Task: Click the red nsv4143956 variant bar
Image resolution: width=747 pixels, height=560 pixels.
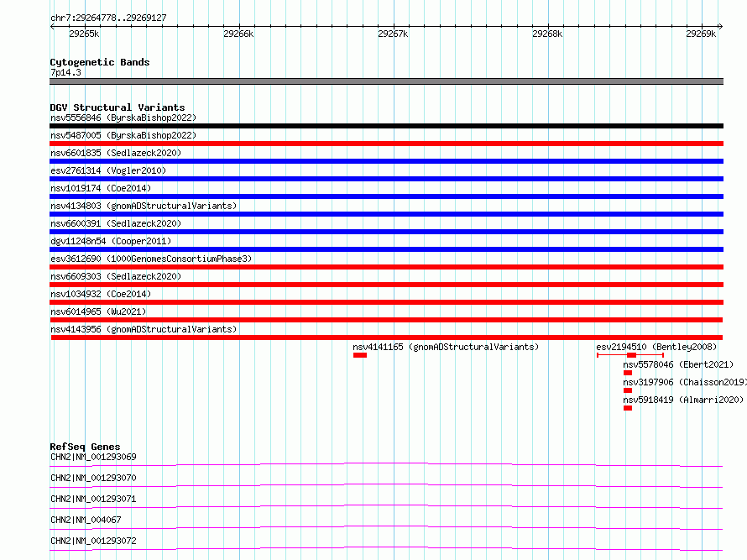Action: [x=387, y=338]
